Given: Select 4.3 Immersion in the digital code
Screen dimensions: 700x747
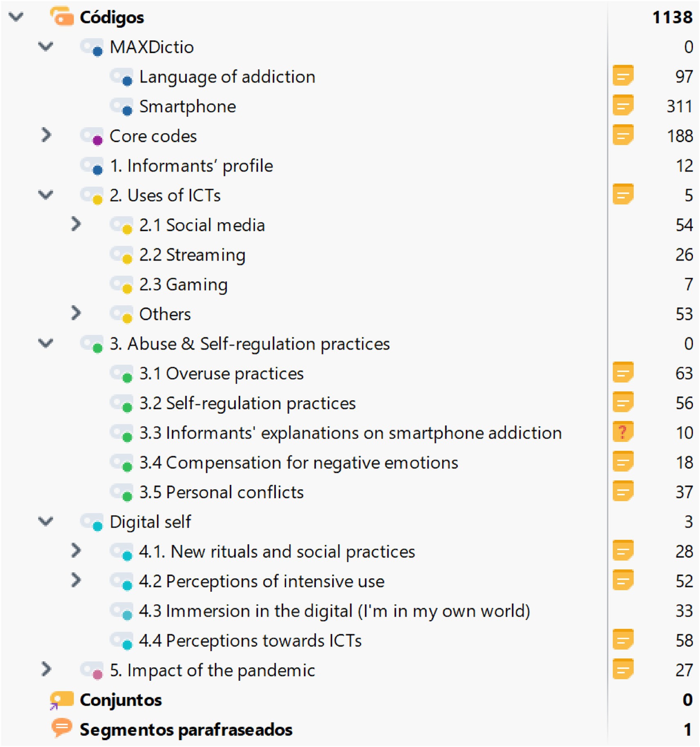Looking at the screenshot, I should [x=334, y=611].
